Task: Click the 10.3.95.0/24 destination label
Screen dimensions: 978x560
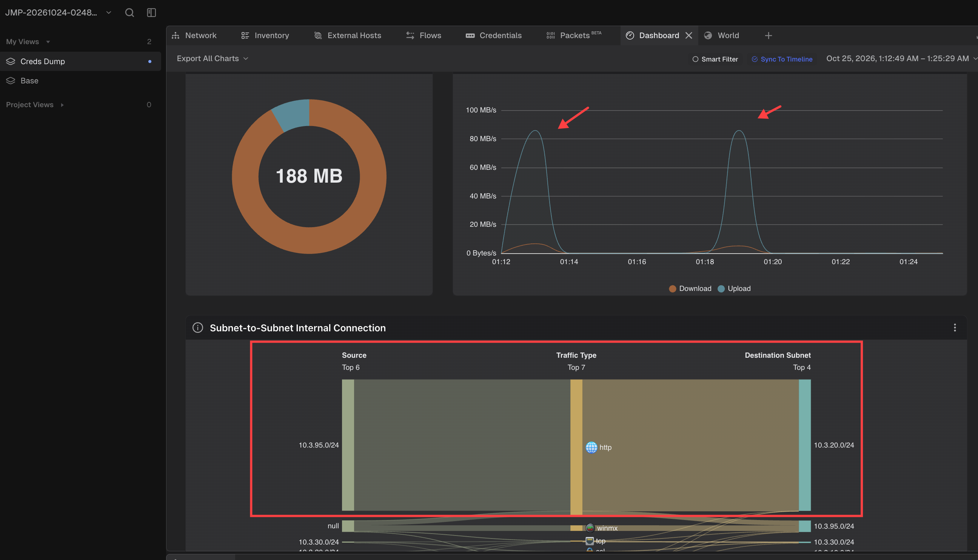Action: click(x=834, y=526)
